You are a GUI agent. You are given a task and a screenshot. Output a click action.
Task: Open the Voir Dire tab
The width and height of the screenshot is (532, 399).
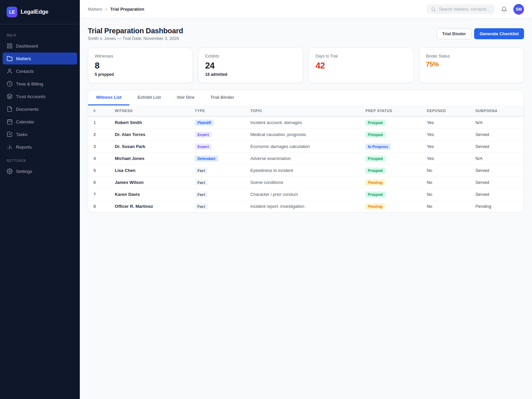[186, 97]
